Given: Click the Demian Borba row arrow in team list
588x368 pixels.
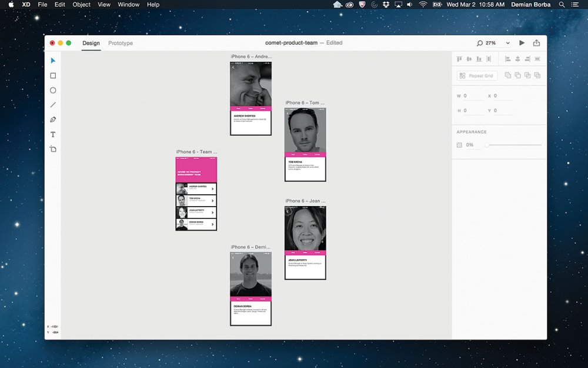Looking at the screenshot, I should pyautogui.click(x=213, y=224).
